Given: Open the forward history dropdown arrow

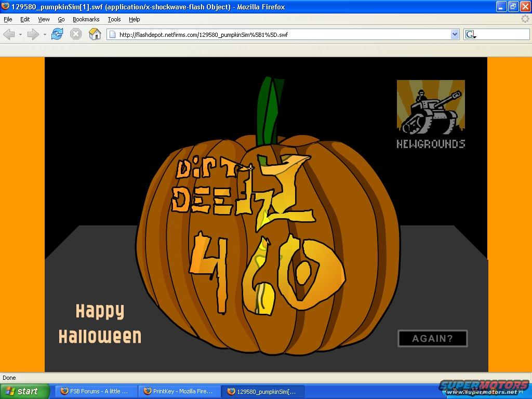Looking at the screenshot, I should click(45, 35).
